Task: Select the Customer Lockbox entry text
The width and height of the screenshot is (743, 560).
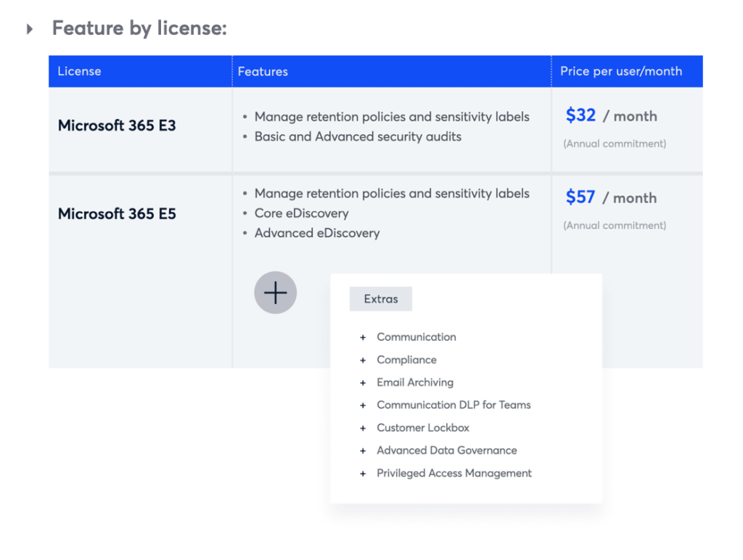Action: pos(423,428)
